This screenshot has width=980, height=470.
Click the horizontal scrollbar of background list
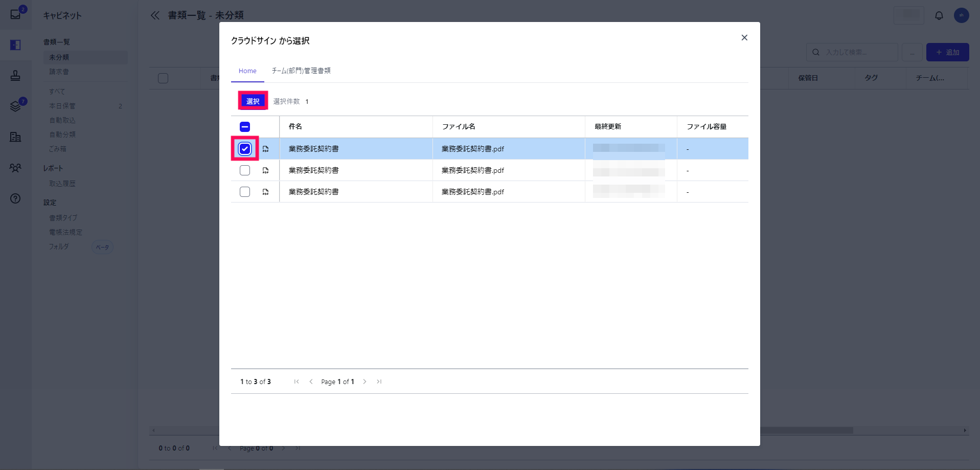807,431
